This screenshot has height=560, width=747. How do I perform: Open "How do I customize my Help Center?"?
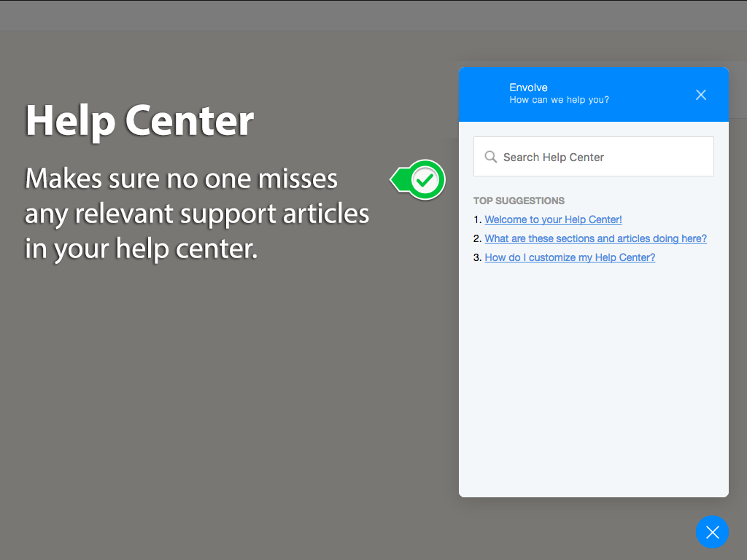coord(570,257)
